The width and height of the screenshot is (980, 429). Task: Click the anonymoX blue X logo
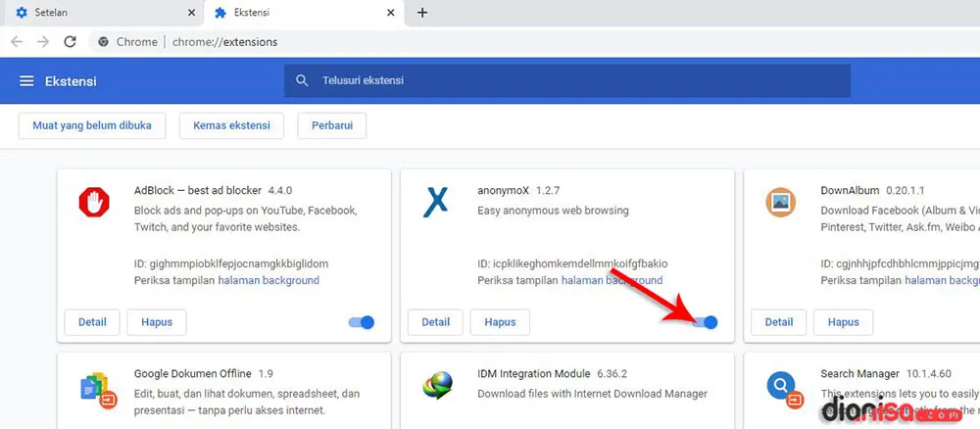[436, 203]
